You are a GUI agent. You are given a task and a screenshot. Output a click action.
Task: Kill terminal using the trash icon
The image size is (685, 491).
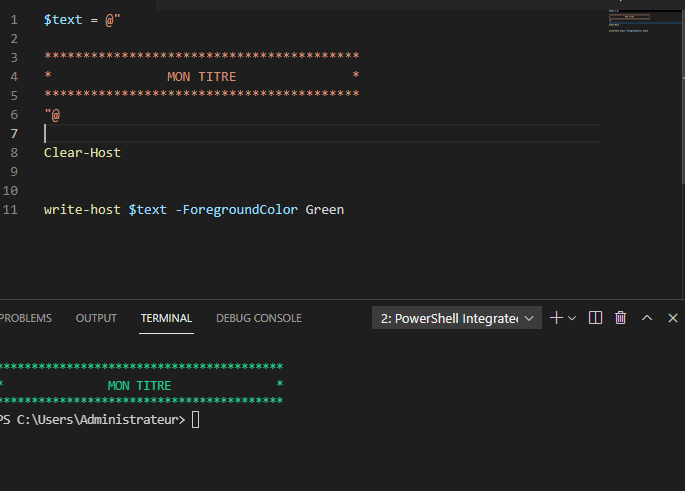tap(621, 318)
